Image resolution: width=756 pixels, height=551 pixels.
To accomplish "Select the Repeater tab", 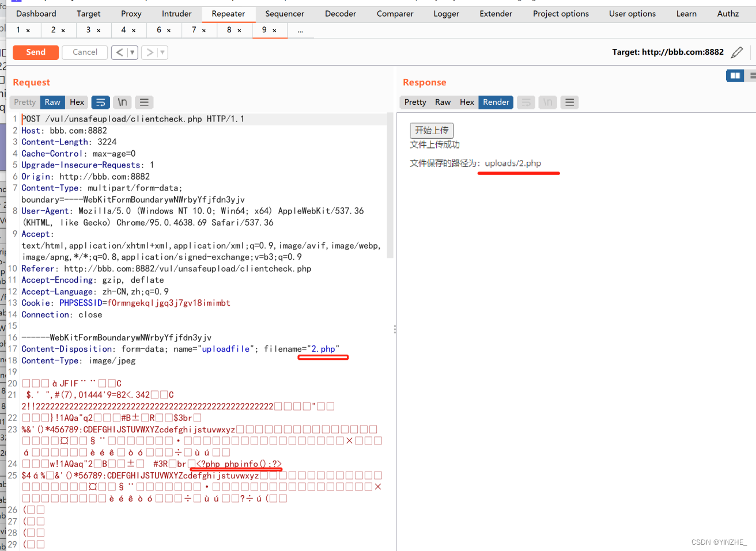I will pyautogui.click(x=228, y=14).
